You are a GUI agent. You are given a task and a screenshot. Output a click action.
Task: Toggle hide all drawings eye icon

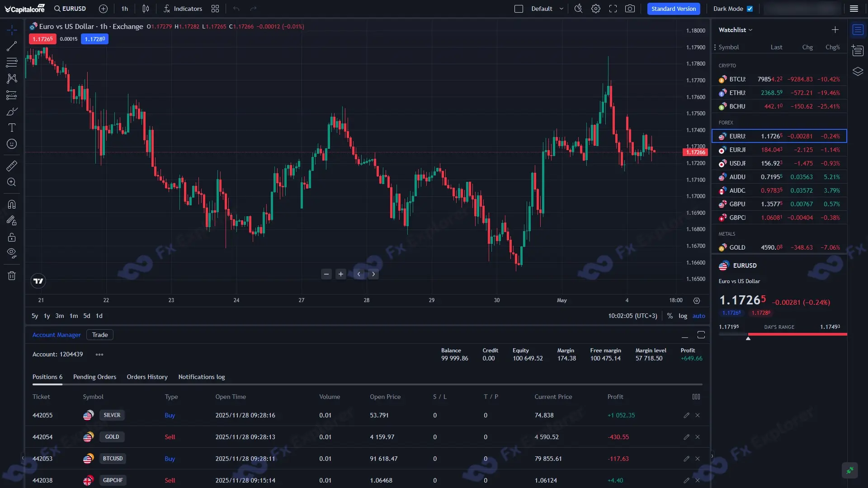pos(12,253)
